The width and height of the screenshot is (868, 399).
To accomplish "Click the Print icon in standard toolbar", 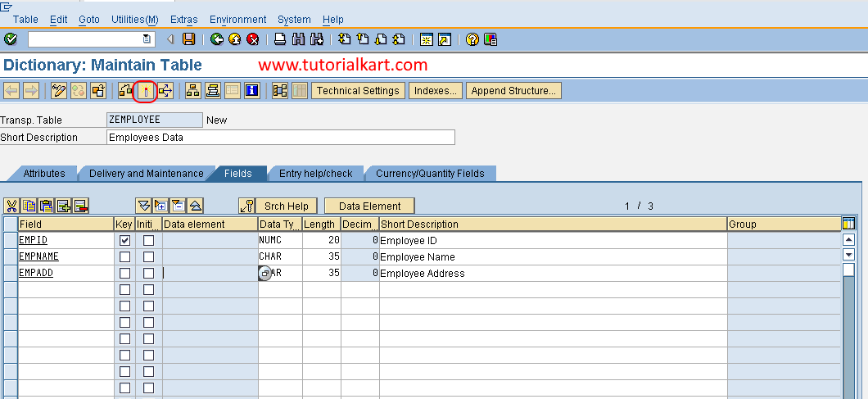I will point(280,39).
